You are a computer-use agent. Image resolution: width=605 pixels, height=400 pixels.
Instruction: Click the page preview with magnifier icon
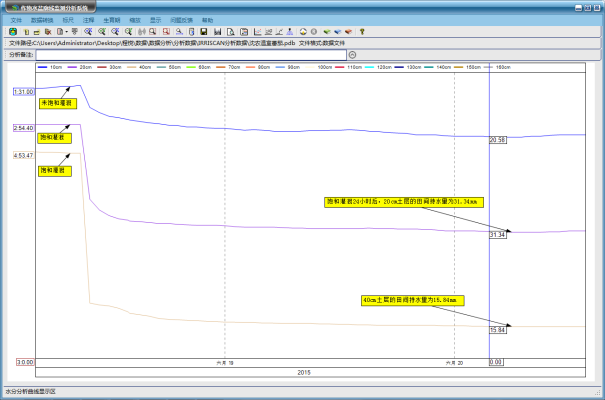tap(230, 32)
